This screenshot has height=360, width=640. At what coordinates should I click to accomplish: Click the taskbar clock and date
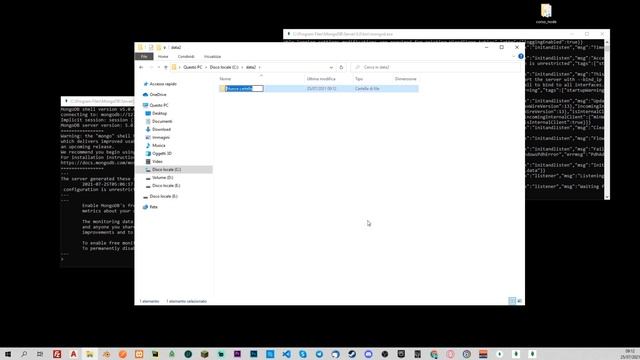pos(630,354)
